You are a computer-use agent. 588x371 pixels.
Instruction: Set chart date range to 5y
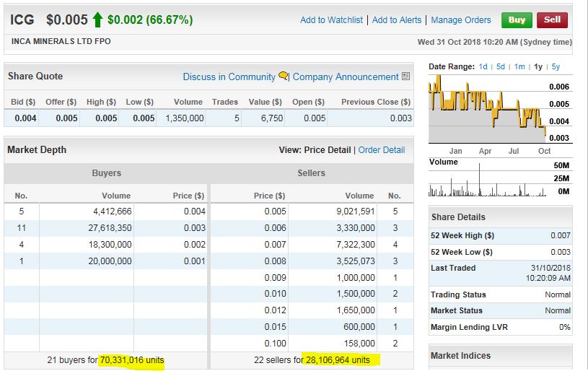556,66
